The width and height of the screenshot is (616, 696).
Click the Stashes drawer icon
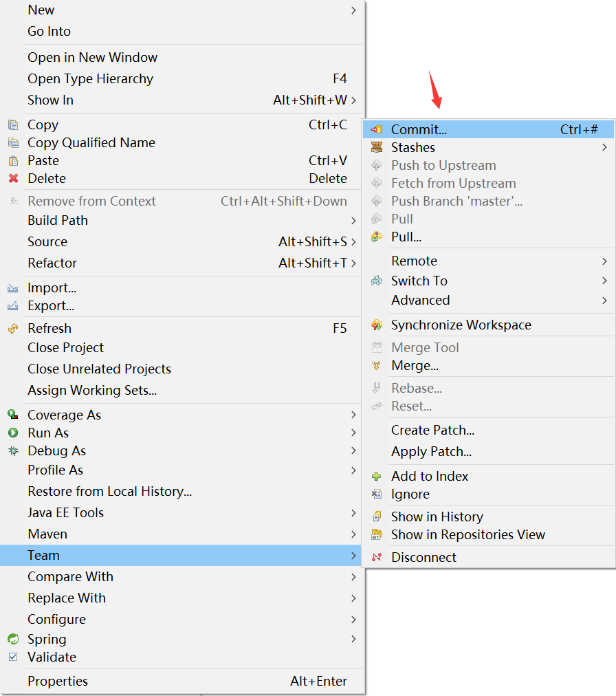click(x=376, y=147)
